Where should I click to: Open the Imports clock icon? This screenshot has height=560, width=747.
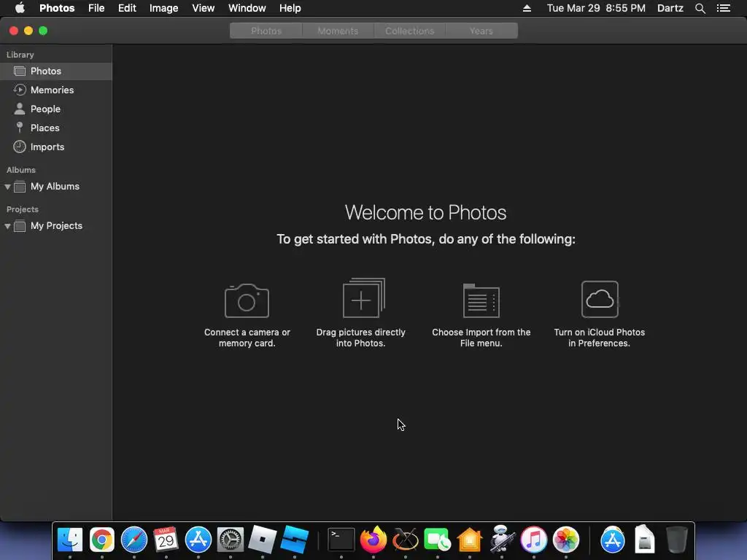(20, 147)
